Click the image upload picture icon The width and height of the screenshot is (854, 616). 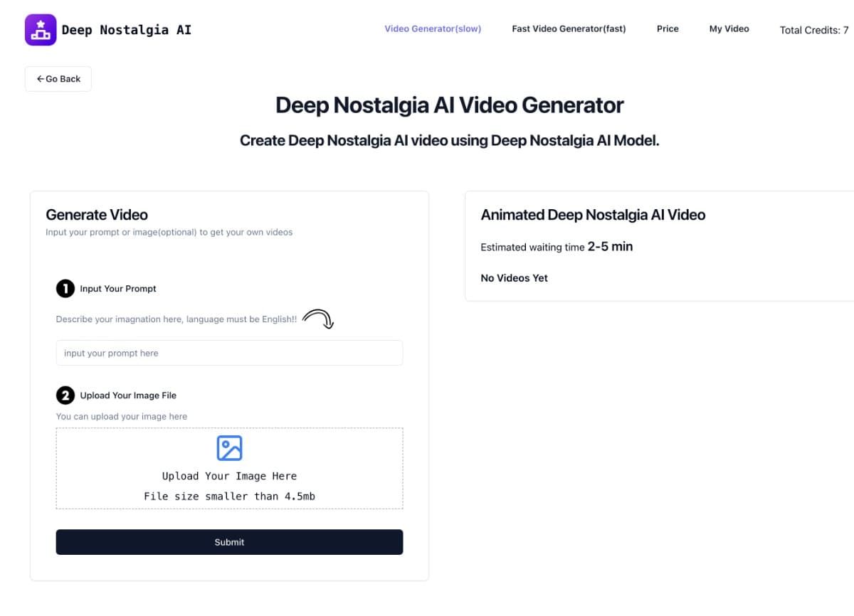(x=229, y=448)
